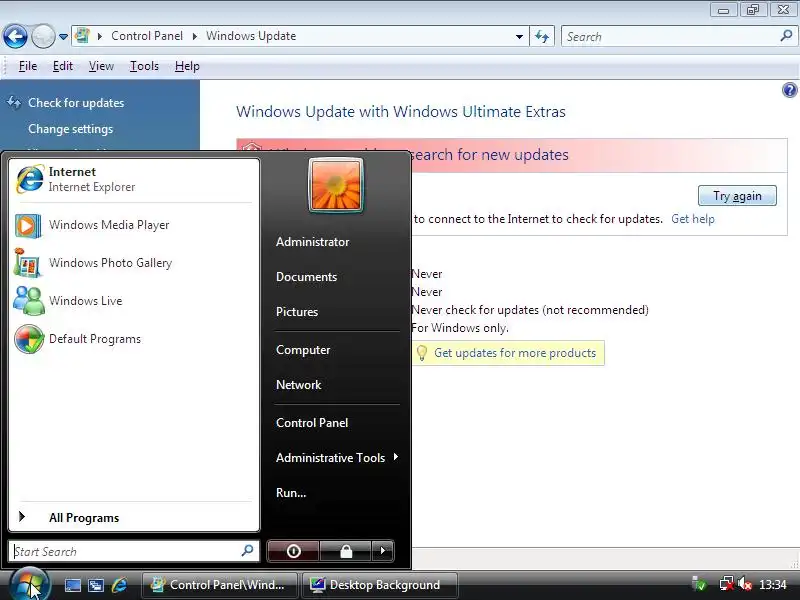
Task: Open Windows Live icon
Action: click(29, 301)
